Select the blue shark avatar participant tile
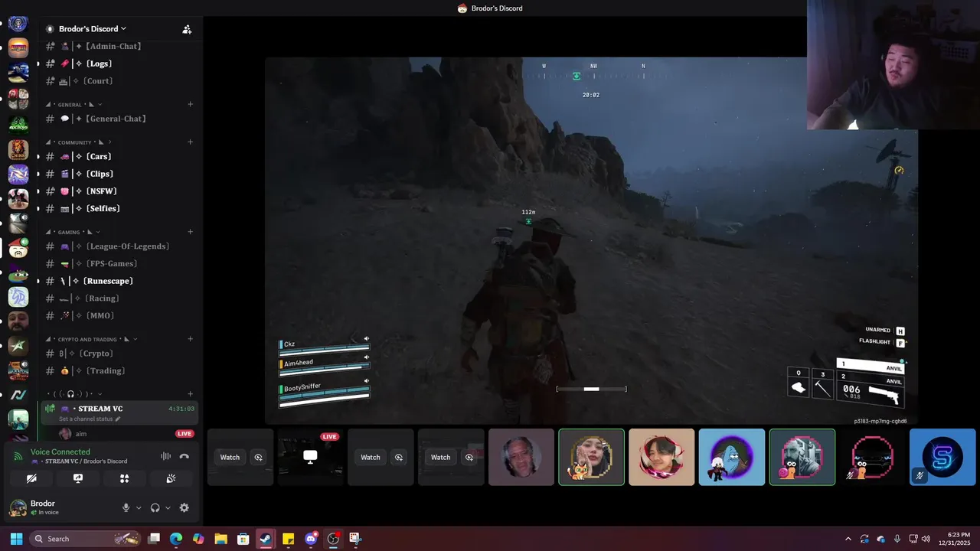The width and height of the screenshot is (980, 551). (x=732, y=457)
